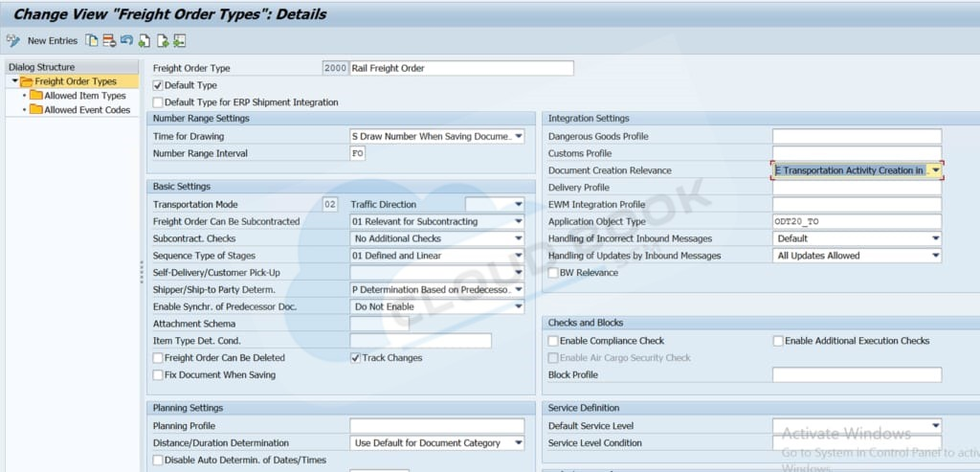Viewport: 980px width, 472px height.
Task: Click the Customs Profile field
Action: [857, 153]
